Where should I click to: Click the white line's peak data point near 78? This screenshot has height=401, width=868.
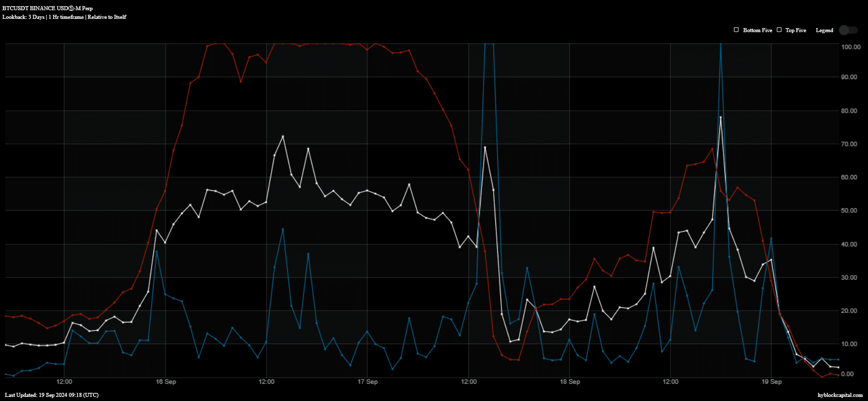[720, 117]
